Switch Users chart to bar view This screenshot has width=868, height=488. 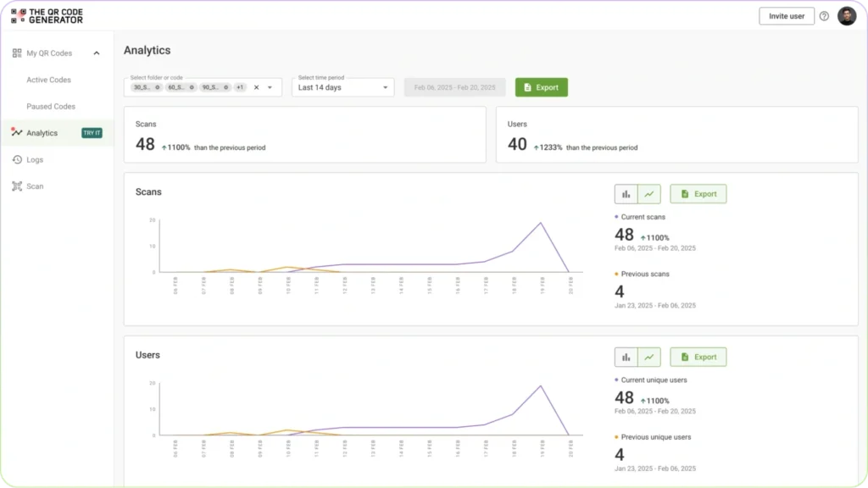coord(626,357)
